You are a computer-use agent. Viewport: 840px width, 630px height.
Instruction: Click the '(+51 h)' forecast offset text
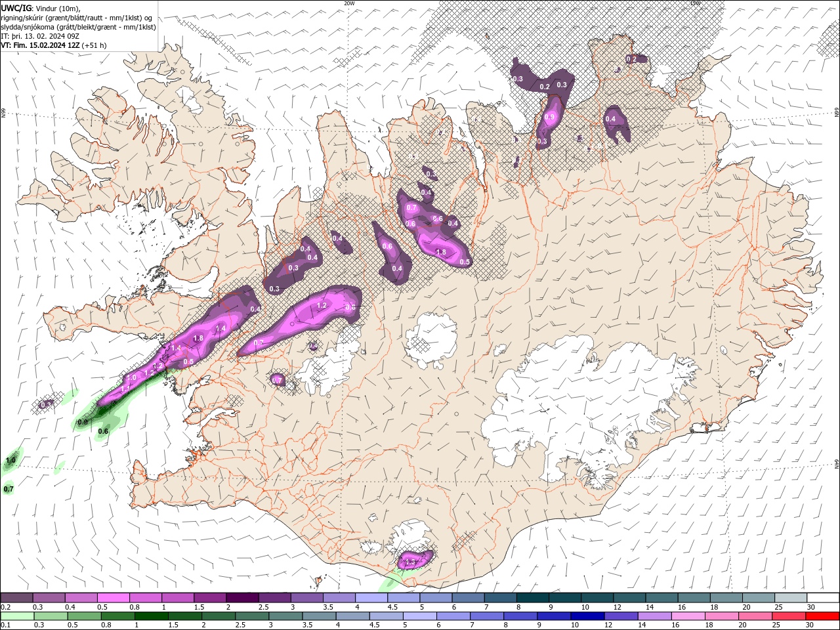pos(94,45)
